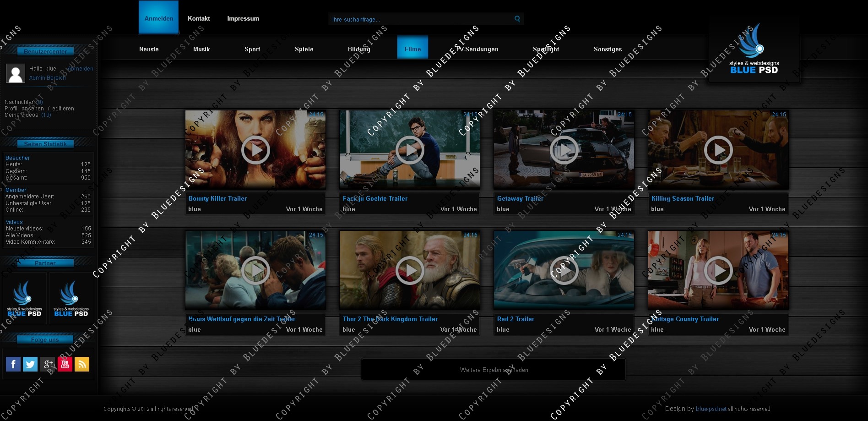Viewport: 868px width, 421px height.
Task: Open the Impressum page
Action: [x=243, y=18]
